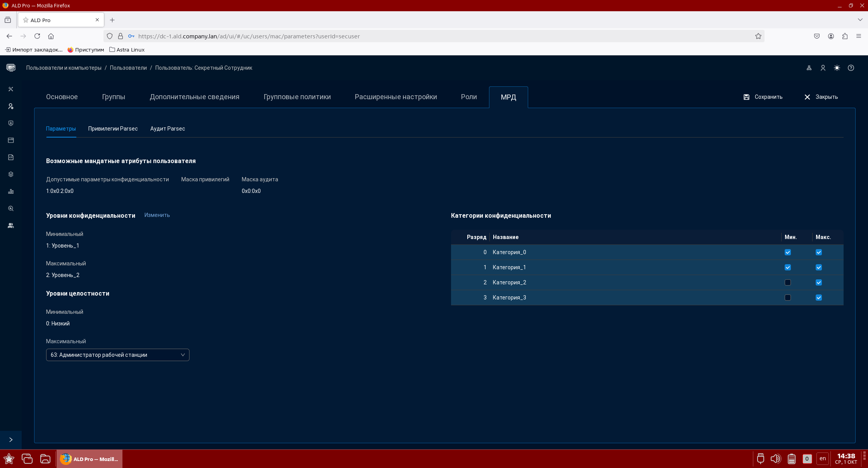868x468 pixels.
Task: Open the help question mark icon
Action: coord(851,68)
